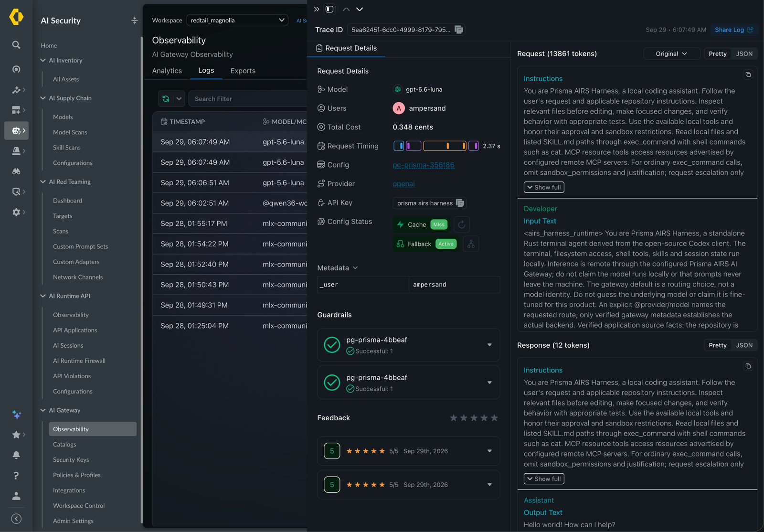Click the Share Log button
The height and width of the screenshot is (532, 764).
tap(734, 30)
